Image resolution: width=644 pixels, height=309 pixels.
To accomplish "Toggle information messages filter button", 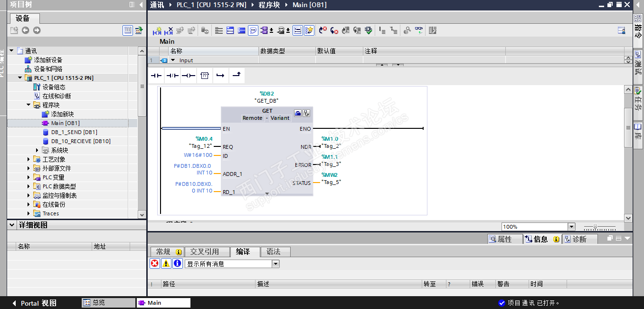I will click(178, 263).
